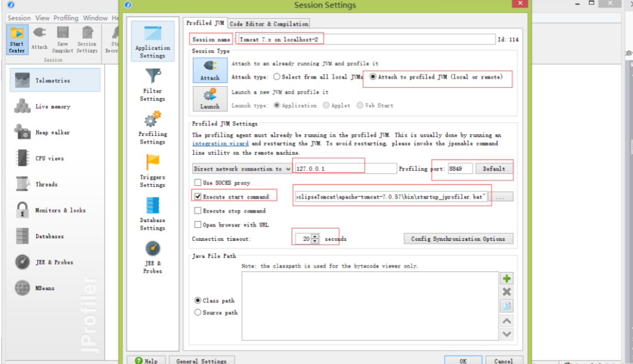The height and width of the screenshot is (364, 633).
Task: Select JEE & Probes in the dialog sidebar
Action: pyautogui.click(x=152, y=257)
